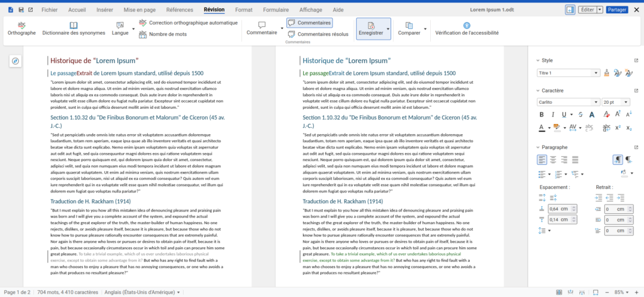Click the superscript x² icon
The width and height of the screenshot is (644, 297).
point(618,128)
